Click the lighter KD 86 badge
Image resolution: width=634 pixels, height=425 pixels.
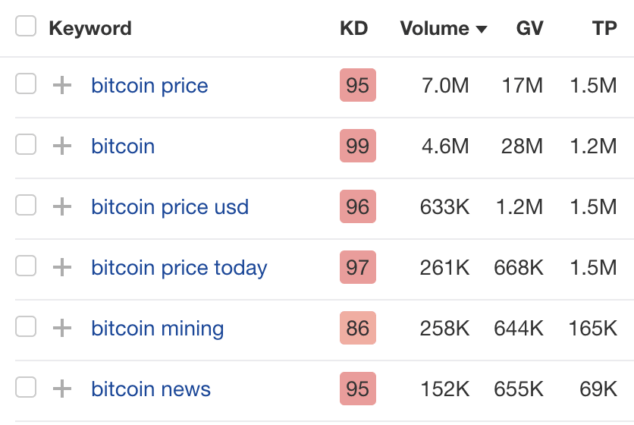pyautogui.click(x=357, y=328)
